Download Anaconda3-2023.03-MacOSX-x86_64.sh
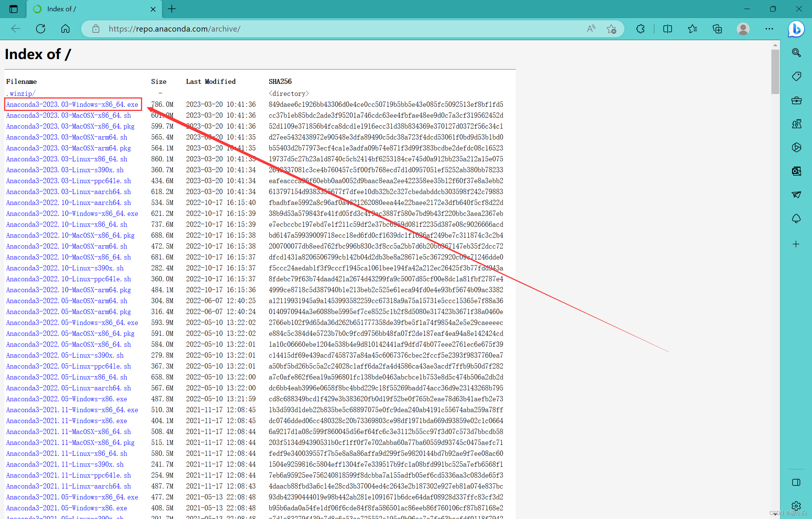This screenshot has height=519, width=812. 68,115
